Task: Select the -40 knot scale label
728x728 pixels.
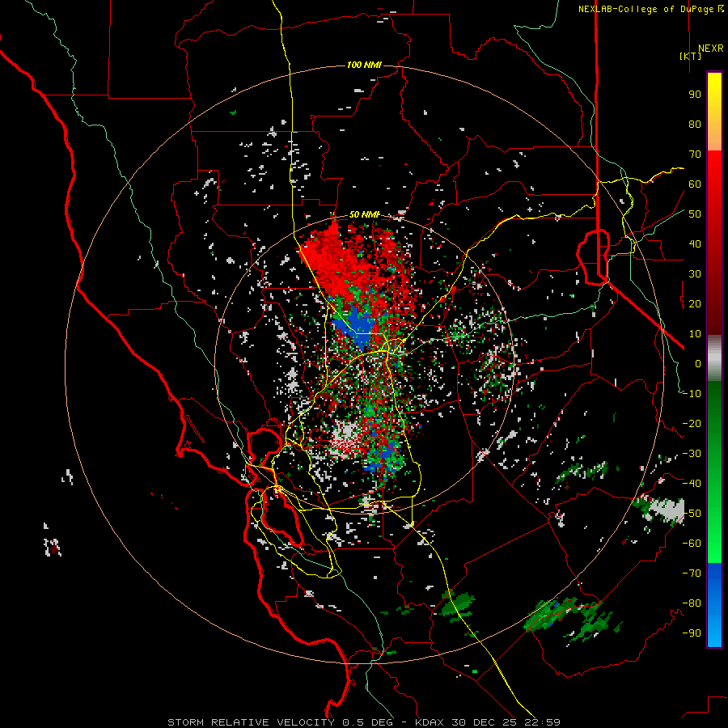Action: point(692,484)
